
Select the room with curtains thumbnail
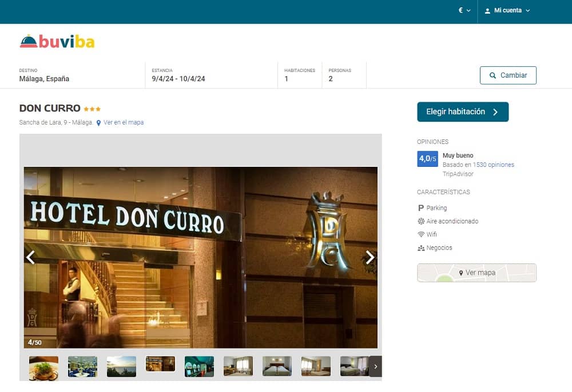click(238, 366)
